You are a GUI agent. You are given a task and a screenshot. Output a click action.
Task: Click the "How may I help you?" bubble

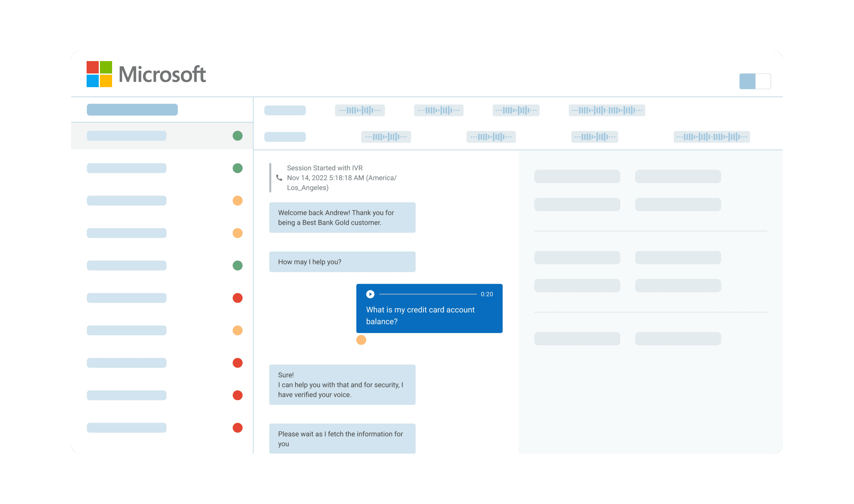point(342,261)
